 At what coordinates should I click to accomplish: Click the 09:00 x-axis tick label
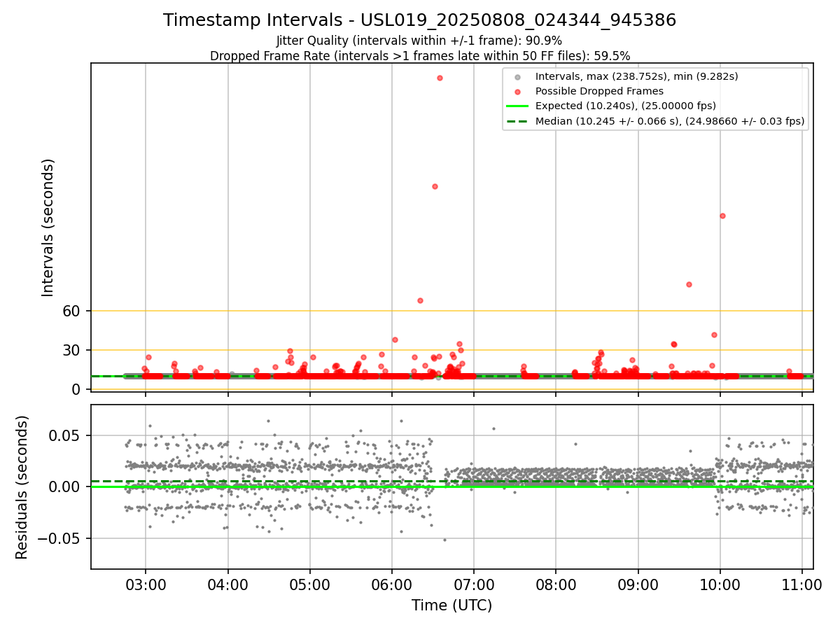(638, 585)
